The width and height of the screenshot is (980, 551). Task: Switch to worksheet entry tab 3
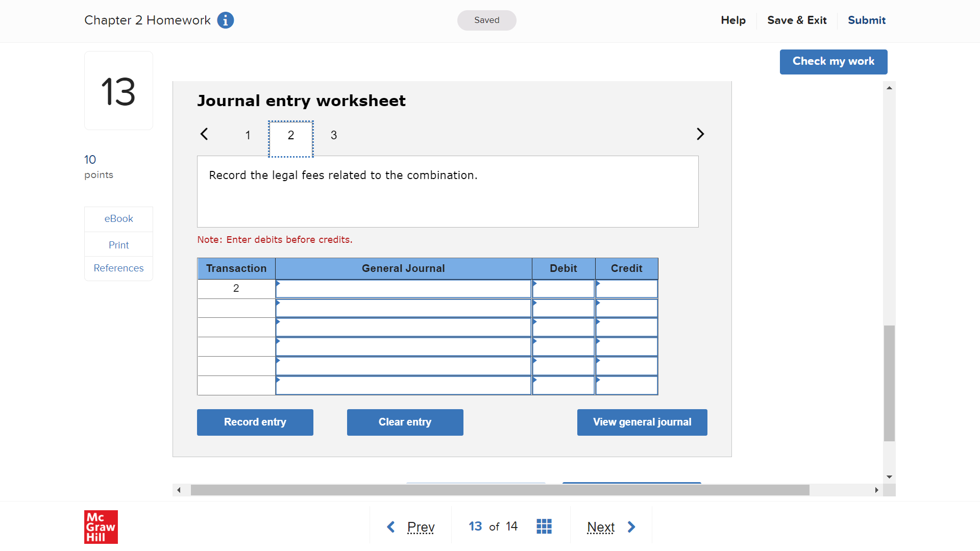pos(334,135)
